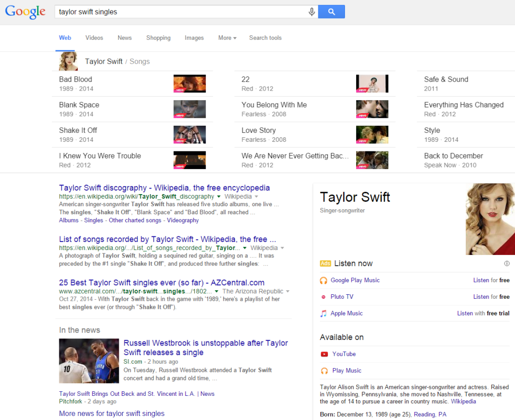The height and width of the screenshot is (420, 515).
Task: Open Wikipedia link in biography text
Action: pos(463,401)
